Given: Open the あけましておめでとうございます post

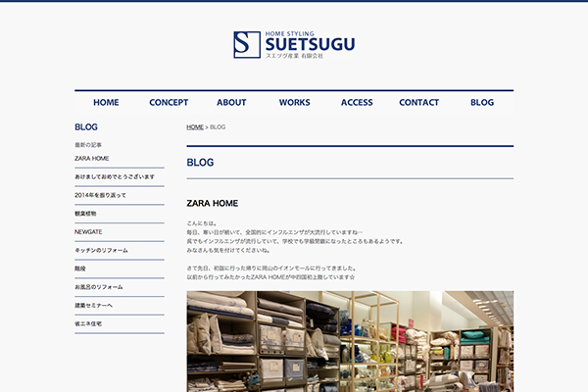Looking at the screenshot, I should coord(115,176).
